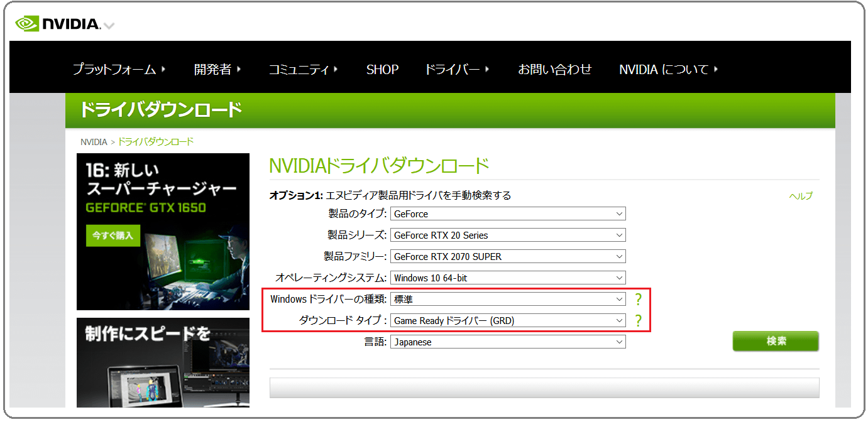Viewport: 868px width, 422px height.
Task: Click the ドライバダウンロード breadcrumb link
Action: pyautogui.click(x=156, y=142)
